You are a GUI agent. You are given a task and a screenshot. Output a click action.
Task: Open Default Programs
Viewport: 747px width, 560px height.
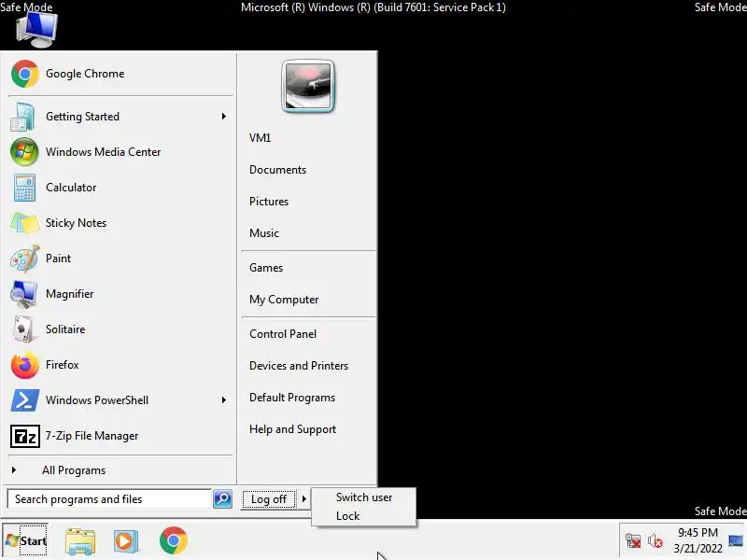coord(292,398)
